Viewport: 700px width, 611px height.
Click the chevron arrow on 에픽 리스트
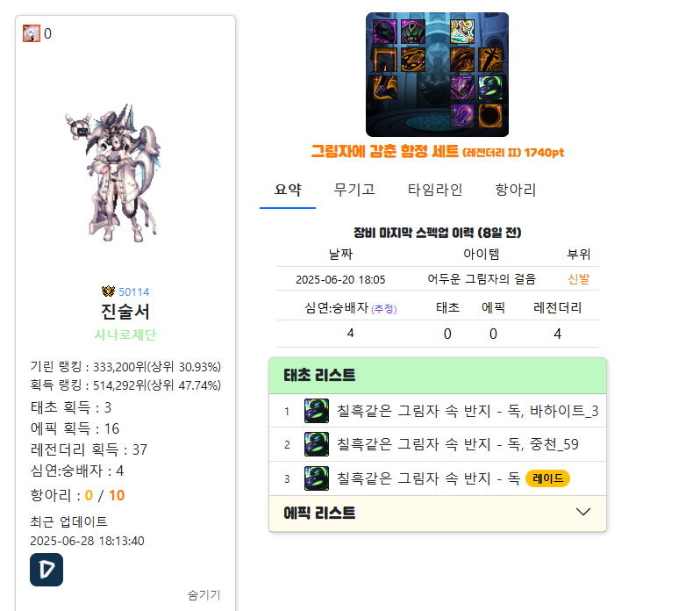(x=583, y=512)
